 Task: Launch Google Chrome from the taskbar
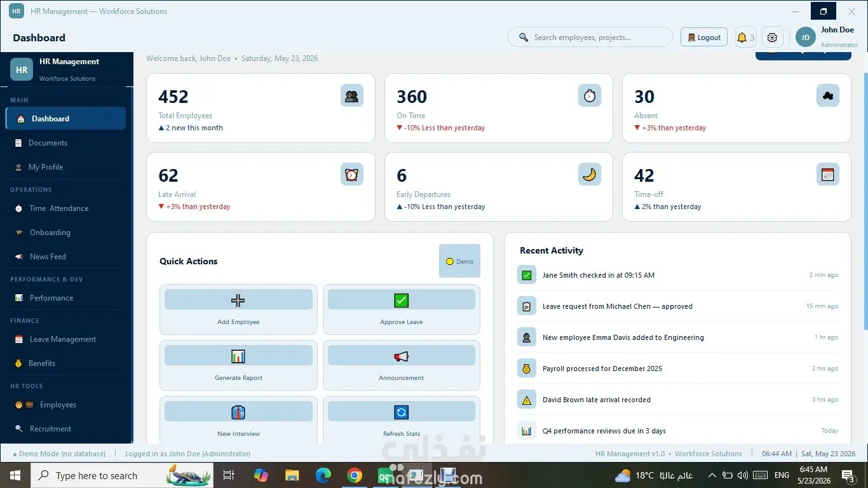[355, 475]
